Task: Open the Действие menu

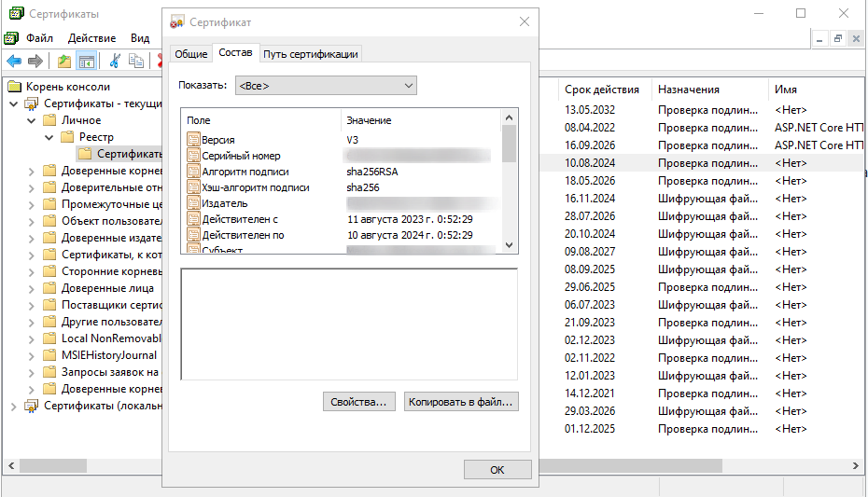Action: coord(91,38)
